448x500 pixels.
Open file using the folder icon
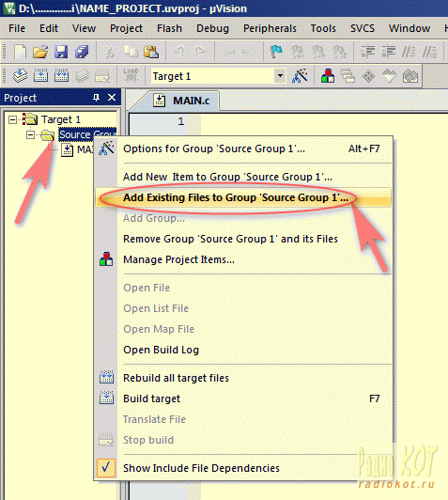[40, 52]
